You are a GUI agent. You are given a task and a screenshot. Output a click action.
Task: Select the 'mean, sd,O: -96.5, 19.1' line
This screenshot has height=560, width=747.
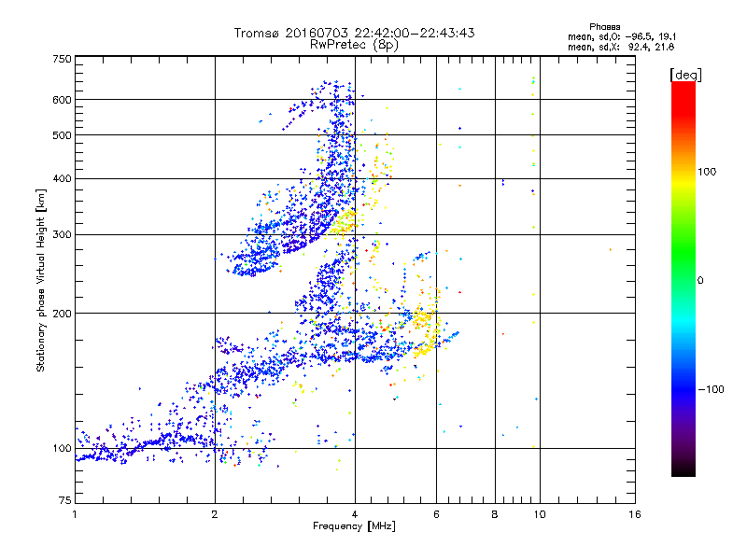pos(622,36)
